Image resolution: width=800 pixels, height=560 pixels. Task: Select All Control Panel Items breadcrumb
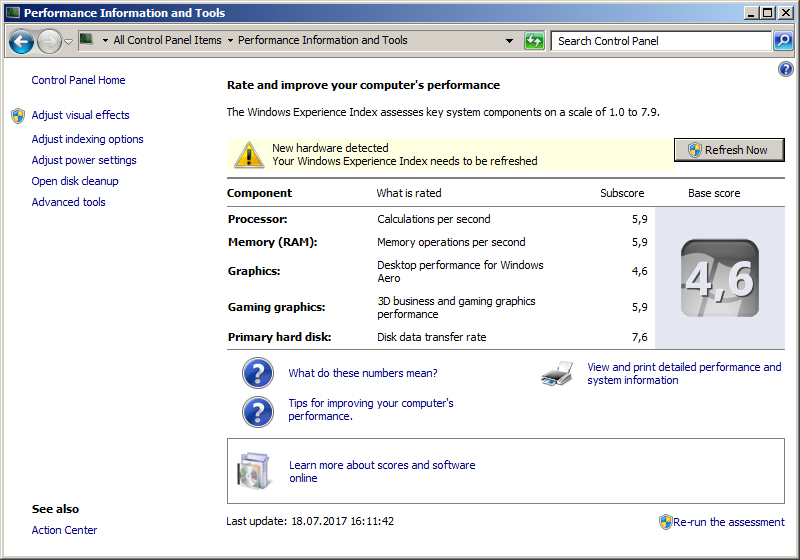tap(167, 40)
